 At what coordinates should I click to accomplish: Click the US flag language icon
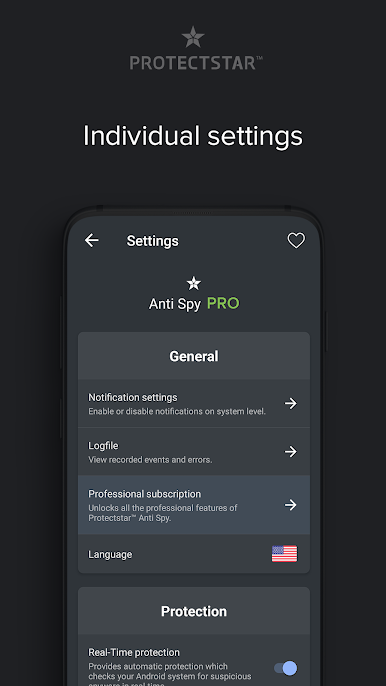pos(284,553)
